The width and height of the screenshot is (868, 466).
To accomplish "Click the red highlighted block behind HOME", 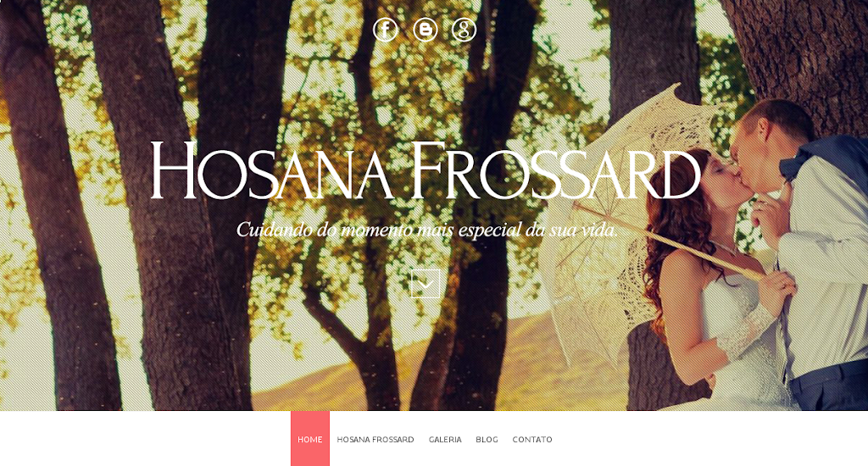I will 310,438.
